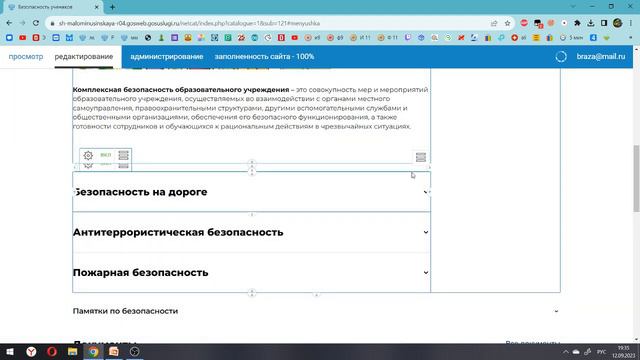Expand Безопасность на дороге section
Viewport: 640px width, 360px height.
click(x=251, y=192)
